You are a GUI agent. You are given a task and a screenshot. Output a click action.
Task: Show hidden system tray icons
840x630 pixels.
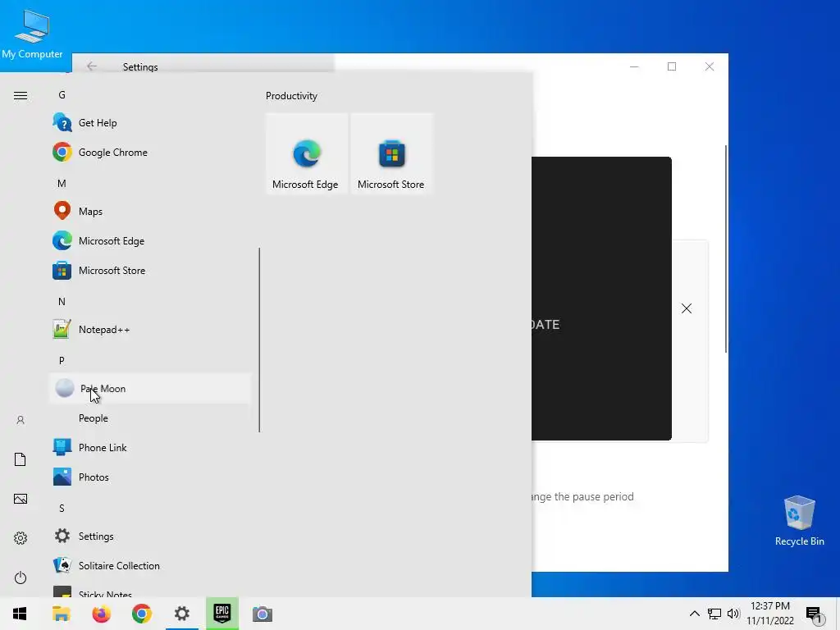pos(694,614)
